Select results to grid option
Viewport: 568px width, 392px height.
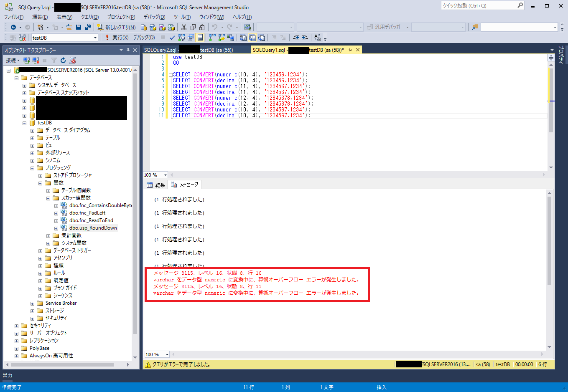click(x=252, y=38)
